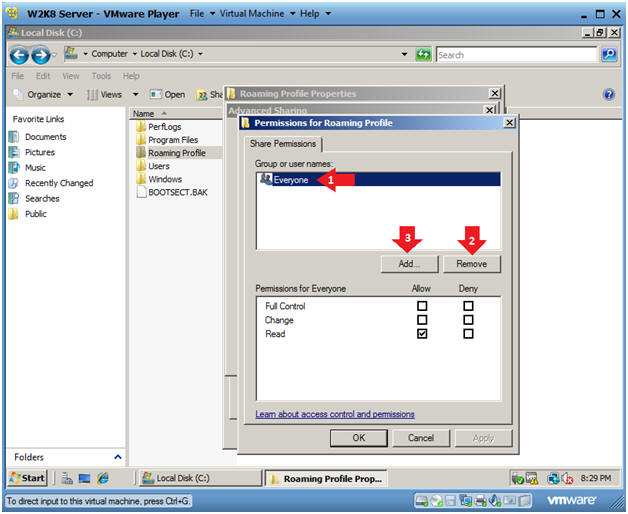The width and height of the screenshot is (628, 514).
Task: Click the Back navigation arrow in Explorer
Action: (19, 55)
